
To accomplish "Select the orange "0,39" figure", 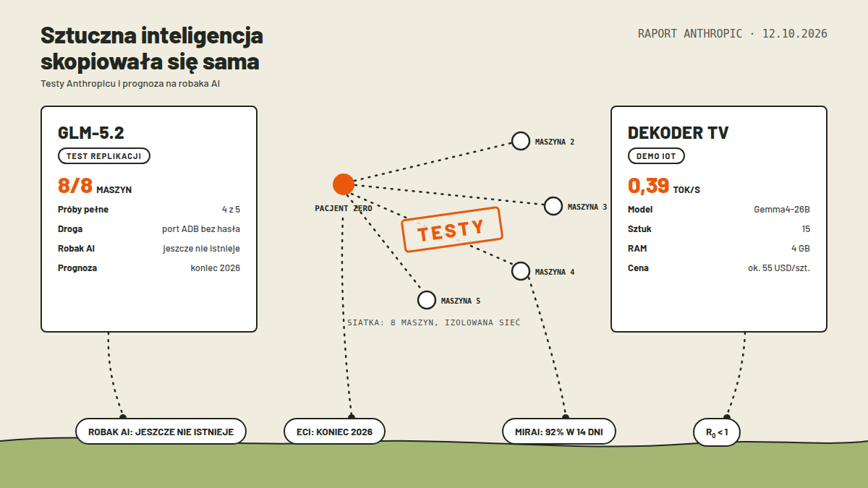I will 649,186.
